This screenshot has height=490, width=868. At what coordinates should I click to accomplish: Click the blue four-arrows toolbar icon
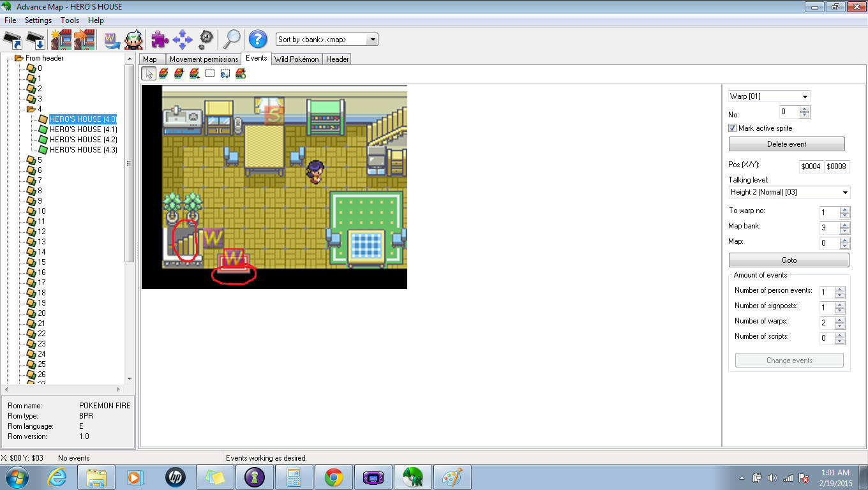tap(183, 40)
